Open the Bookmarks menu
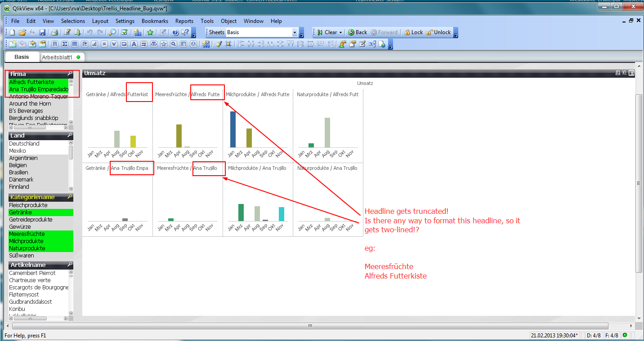The image size is (644, 341). (155, 21)
